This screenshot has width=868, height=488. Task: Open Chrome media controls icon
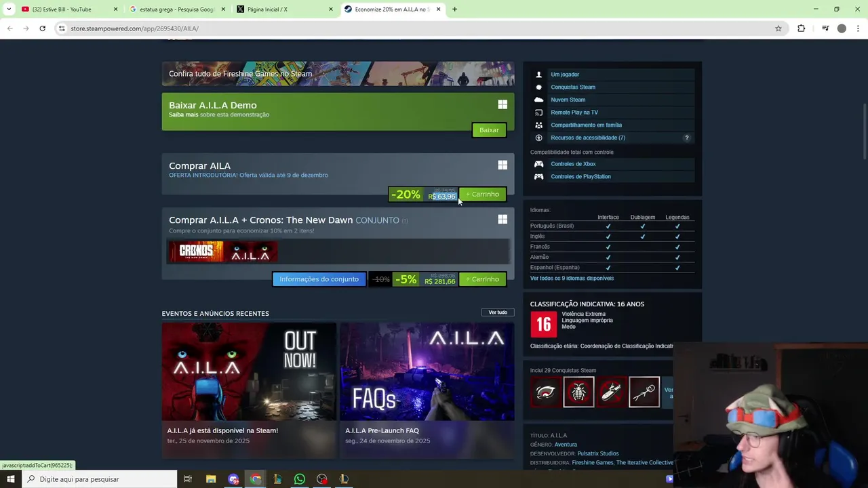click(825, 28)
